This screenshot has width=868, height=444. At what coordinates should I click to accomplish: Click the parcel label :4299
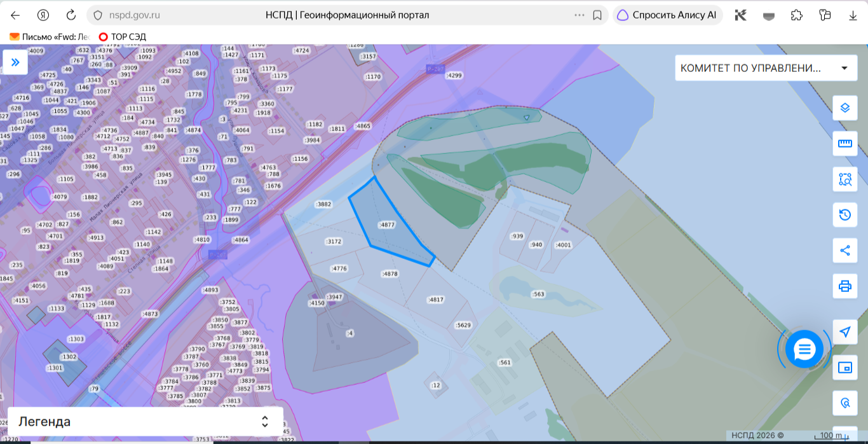pos(454,75)
